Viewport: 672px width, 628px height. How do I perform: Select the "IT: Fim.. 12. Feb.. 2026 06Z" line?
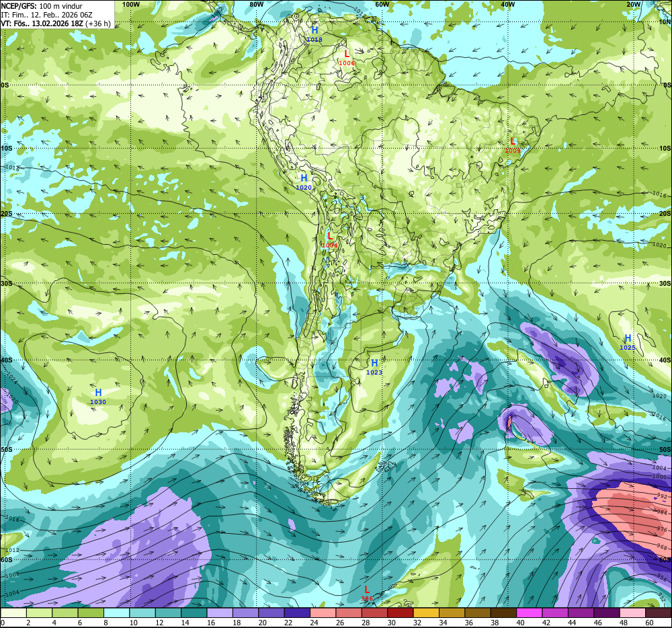tap(46, 15)
